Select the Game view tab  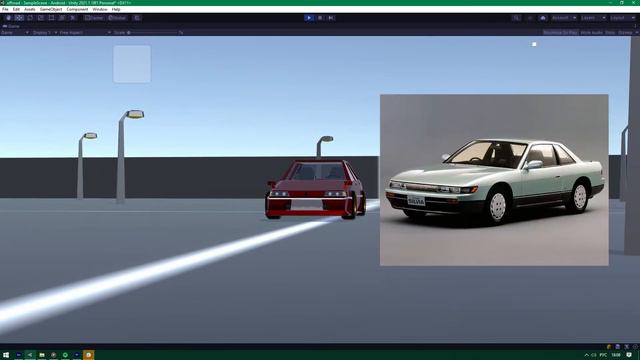[11, 26]
